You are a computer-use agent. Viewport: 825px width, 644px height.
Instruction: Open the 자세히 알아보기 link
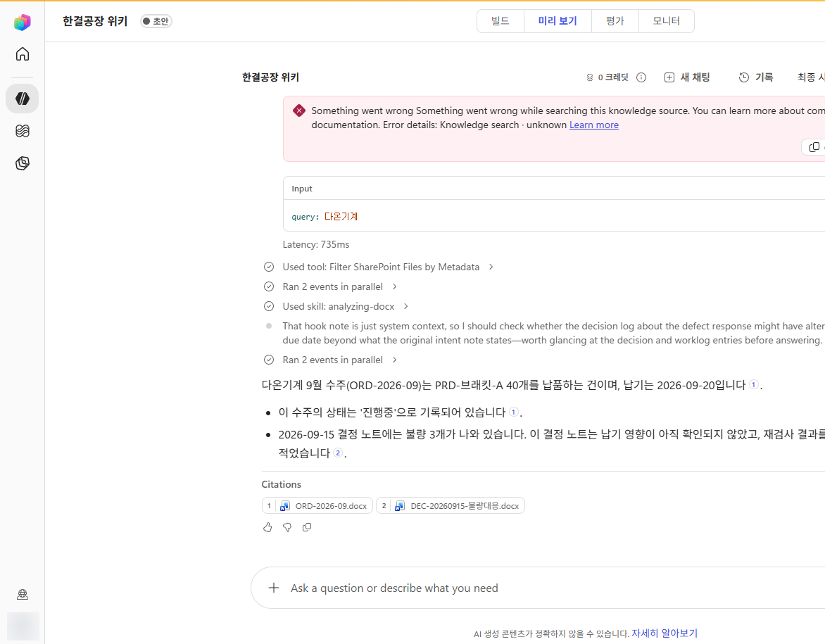click(x=665, y=633)
